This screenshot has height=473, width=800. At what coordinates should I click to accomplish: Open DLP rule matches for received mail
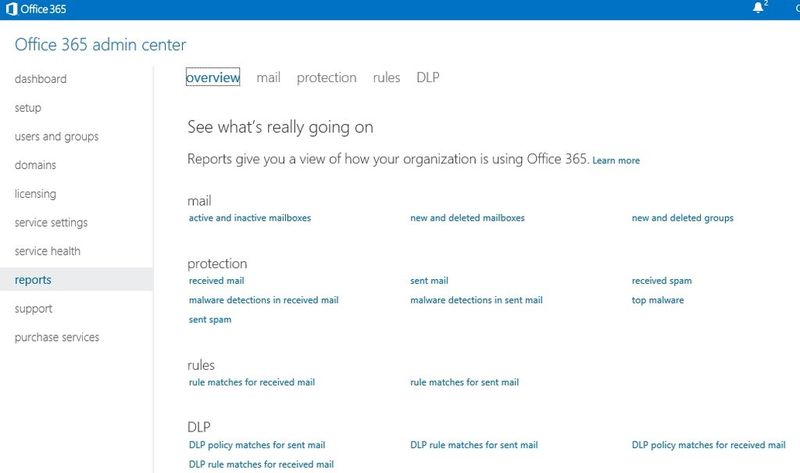point(261,464)
